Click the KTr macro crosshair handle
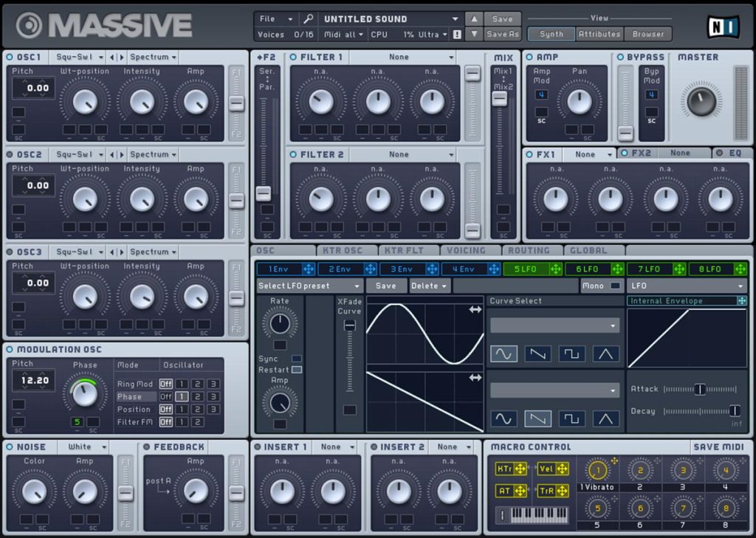The height and width of the screenshot is (538, 756). (x=520, y=469)
